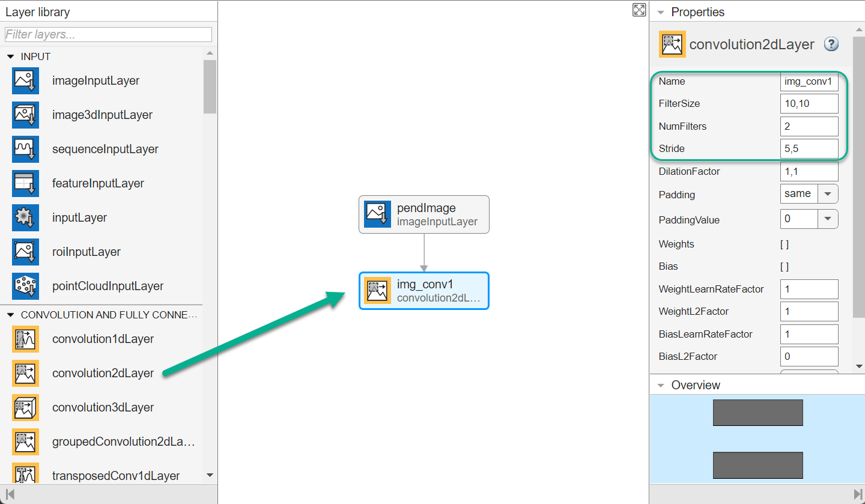Collapse the INPUT layer category
Image resolution: width=865 pixels, height=504 pixels.
tap(10, 56)
